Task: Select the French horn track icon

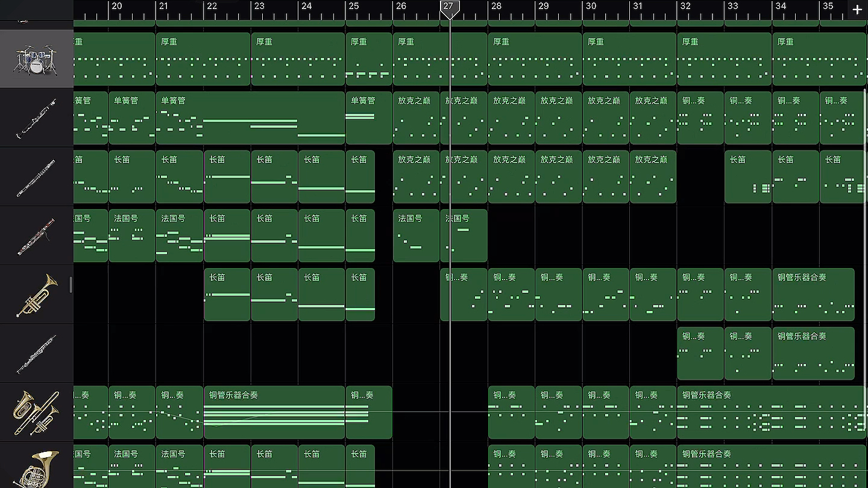Action: tap(36, 469)
